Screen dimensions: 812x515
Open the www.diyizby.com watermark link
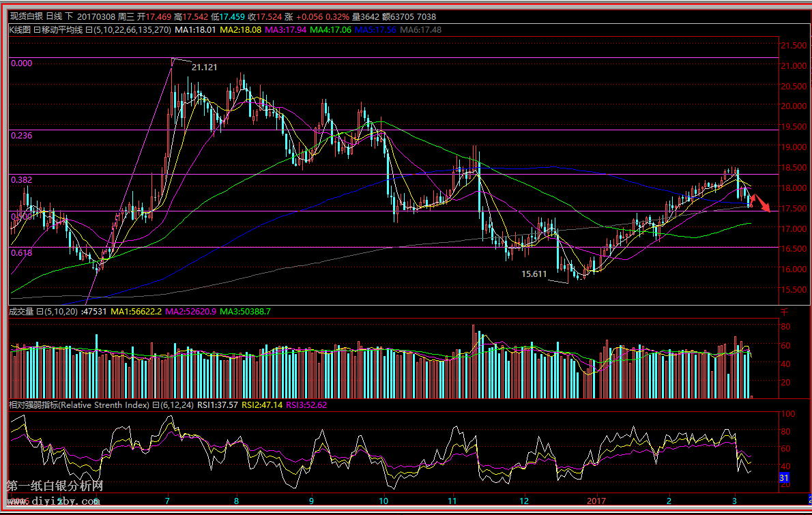point(53,501)
